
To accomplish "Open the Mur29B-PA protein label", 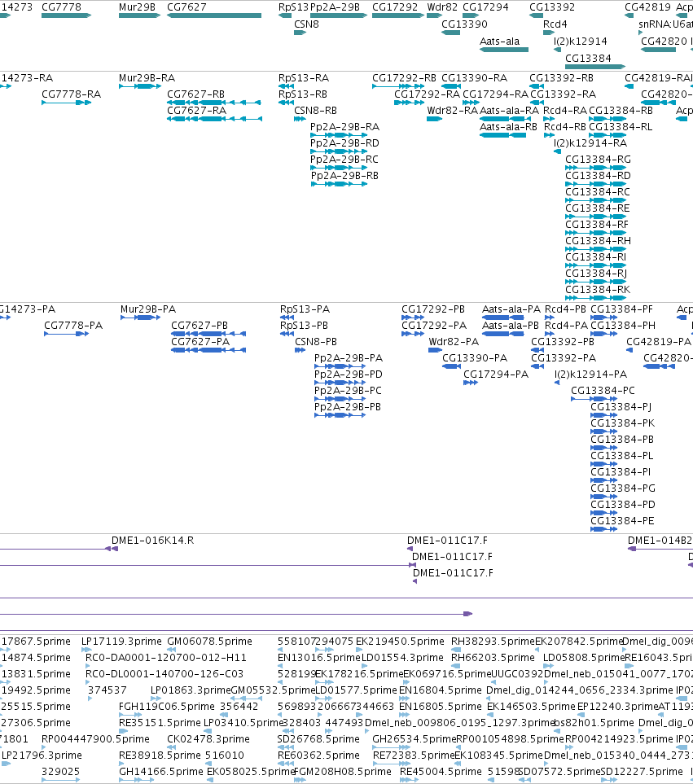I will coord(148,309).
